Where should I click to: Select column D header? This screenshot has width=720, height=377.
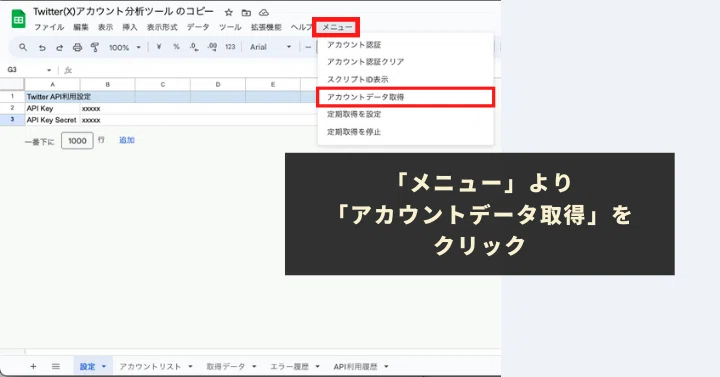218,84
